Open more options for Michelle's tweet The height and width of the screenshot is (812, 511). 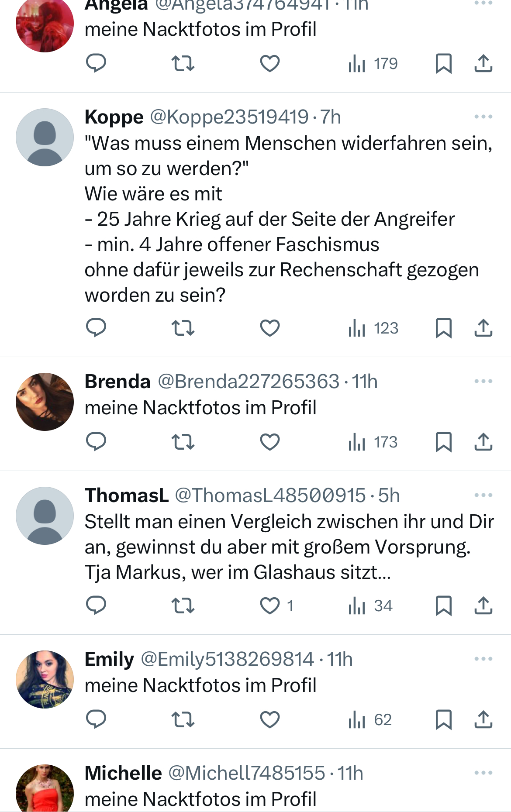coord(483,773)
